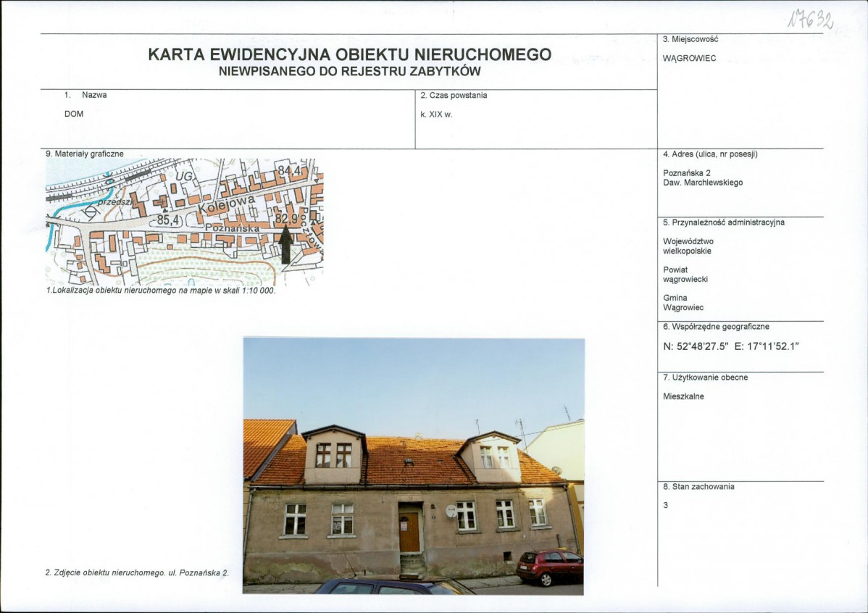Click the 'Poznańska' street name on map
The height and width of the screenshot is (613, 868).
click(x=232, y=228)
